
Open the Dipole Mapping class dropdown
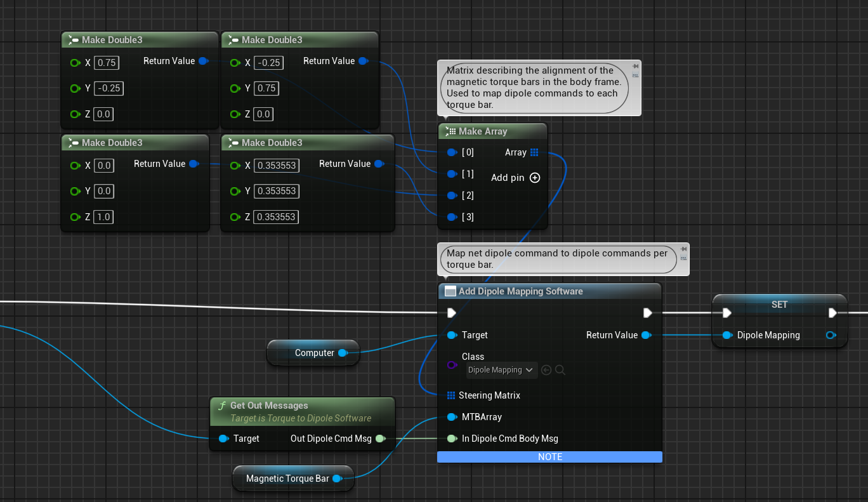[x=501, y=370]
